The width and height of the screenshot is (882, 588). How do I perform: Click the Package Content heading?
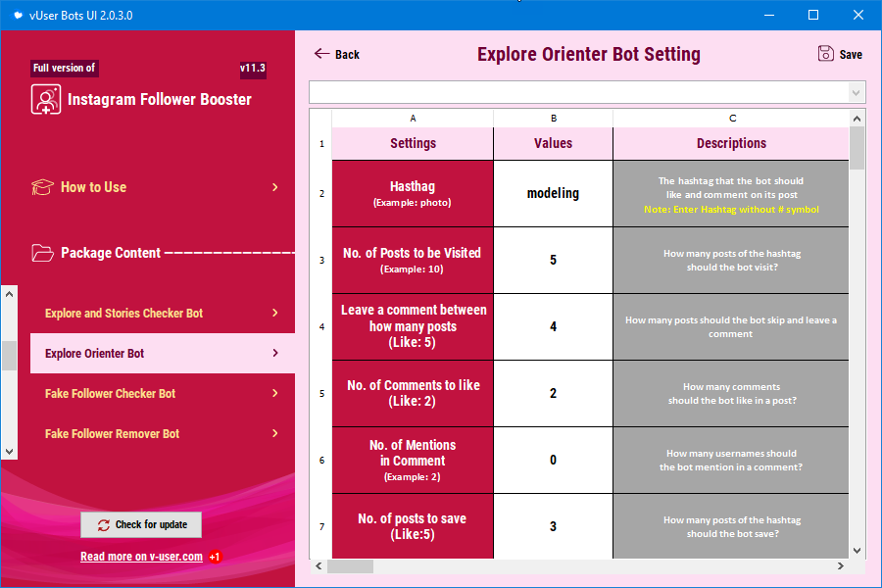tap(110, 253)
